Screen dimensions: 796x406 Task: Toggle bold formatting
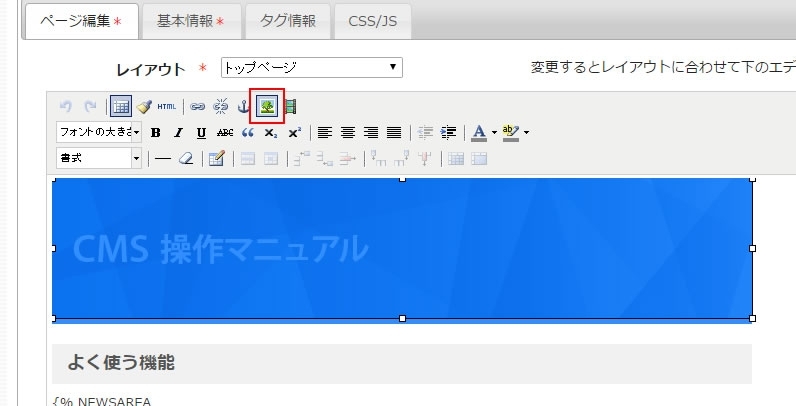pos(156,133)
